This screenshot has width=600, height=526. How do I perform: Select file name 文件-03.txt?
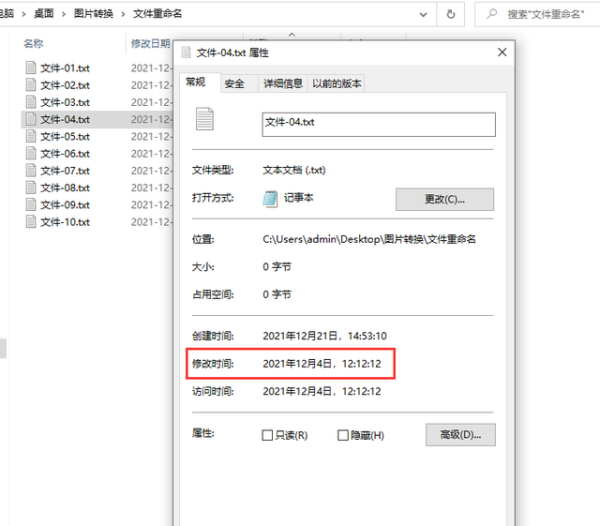pos(65,102)
